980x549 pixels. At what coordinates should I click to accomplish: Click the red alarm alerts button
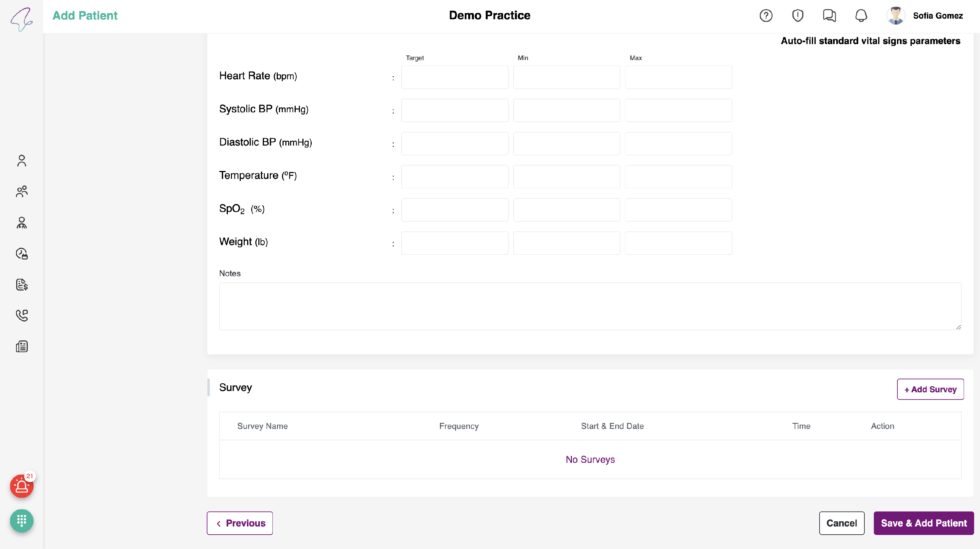(x=22, y=486)
